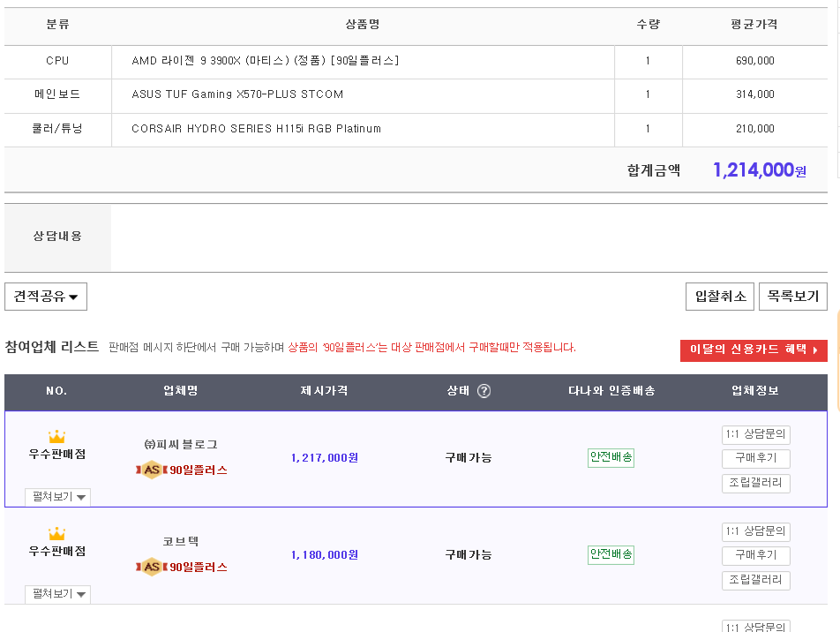The width and height of the screenshot is (840, 632).
Task: Expand 펼쳐보기 for ㈜피씨블로그
Action: 57,497
